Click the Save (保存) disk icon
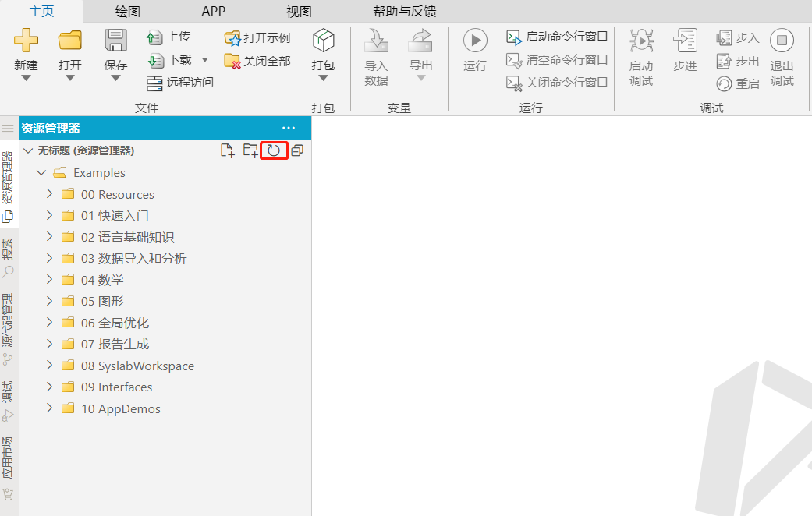The height and width of the screenshot is (516, 812). click(115, 41)
